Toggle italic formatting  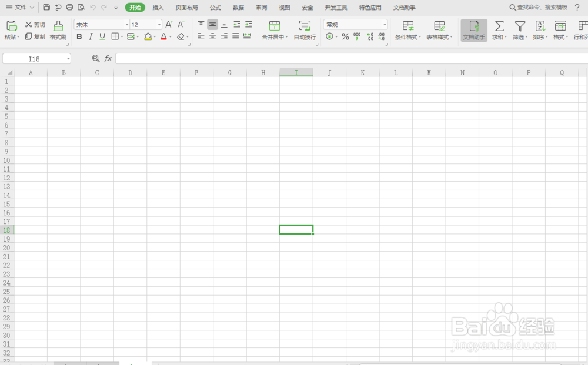pyautogui.click(x=91, y=36)
